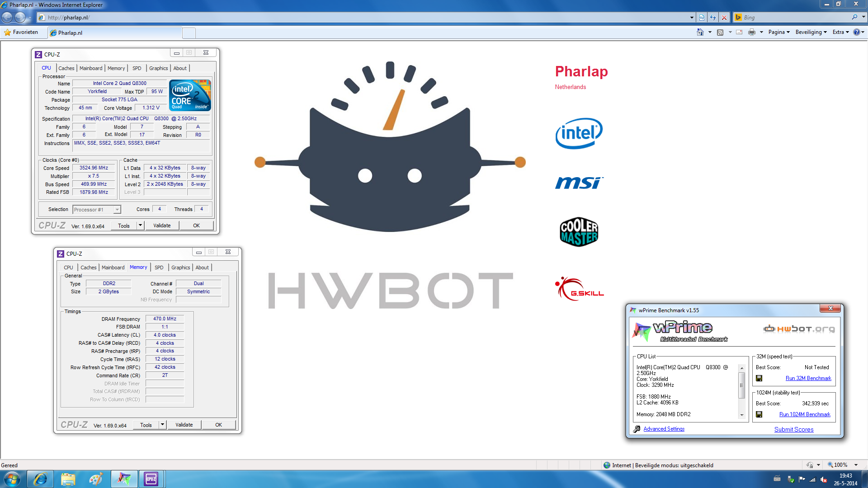
Task: Click the Paint taskbar icon
Action: [x=95, y=479]
